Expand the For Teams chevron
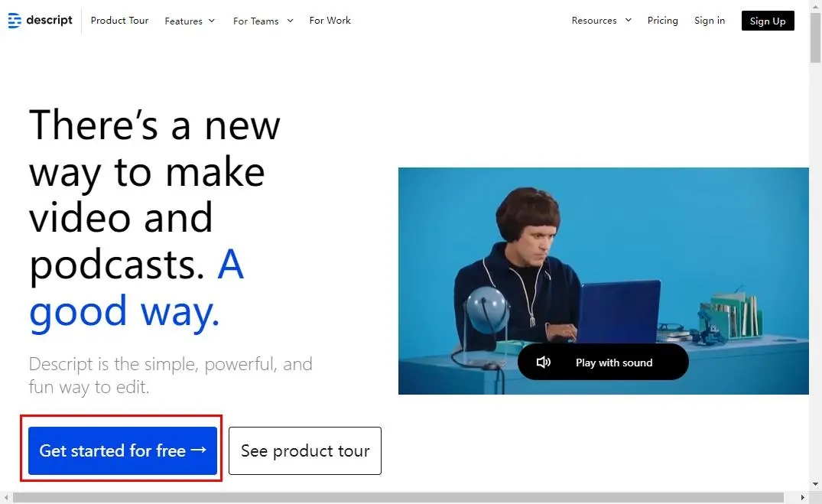This screenshot has width=822, height=504. [290, 21]
